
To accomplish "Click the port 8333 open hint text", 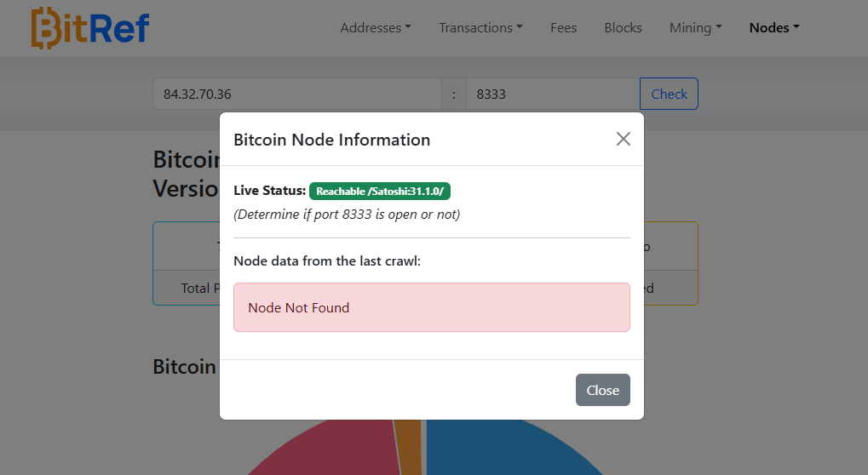I will pos(347,215).
